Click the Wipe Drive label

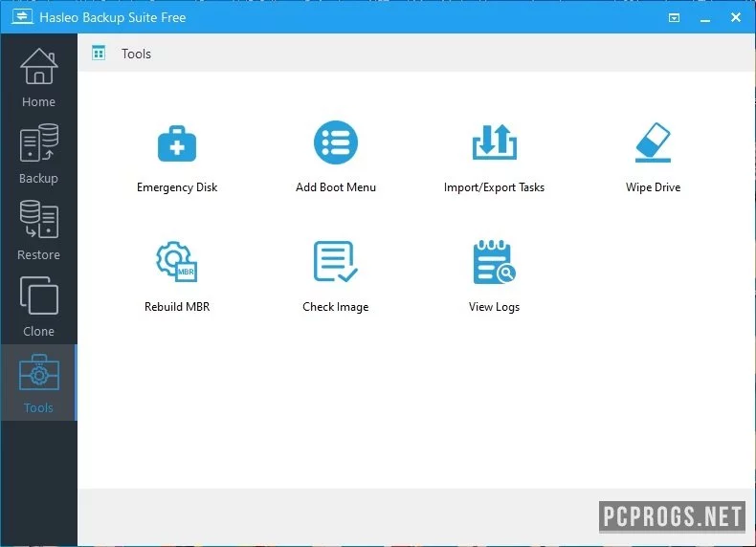click(x=653, y=187)
